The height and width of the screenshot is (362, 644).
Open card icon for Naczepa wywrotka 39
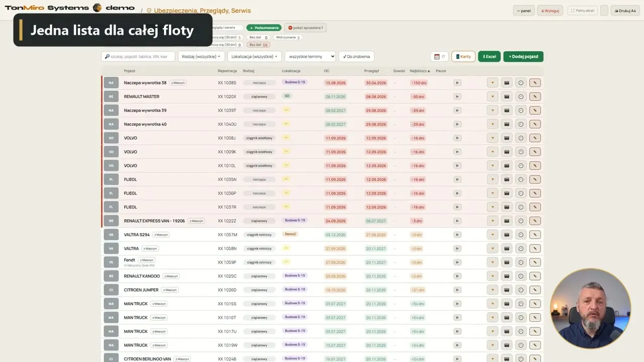point(507,111)
